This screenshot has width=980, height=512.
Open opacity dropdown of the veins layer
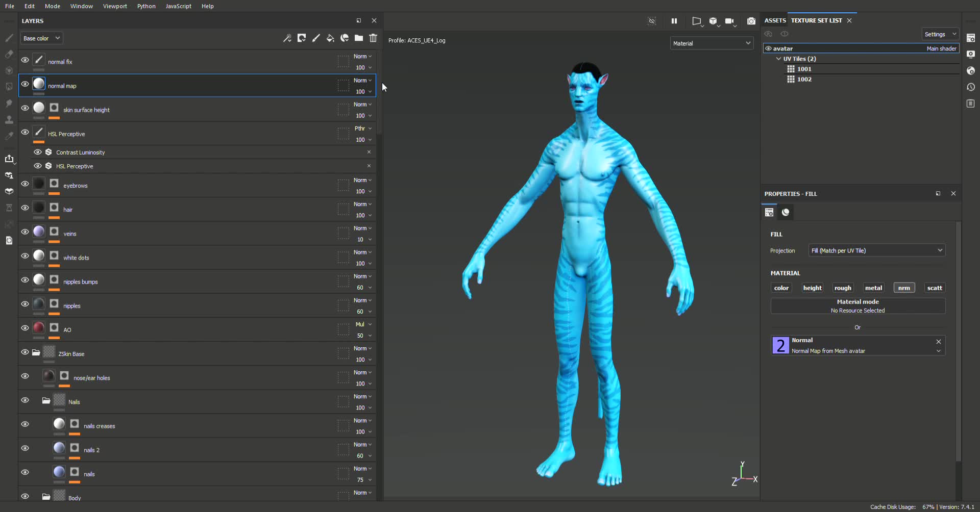tap(364, 240)
